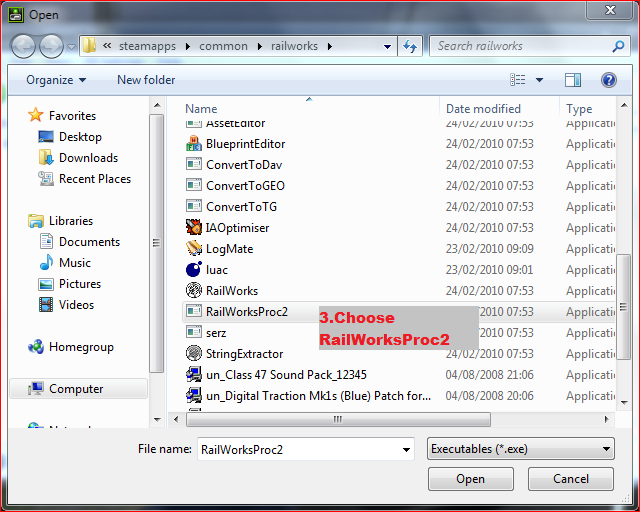This screenshot has height=512, width=640.
Task: Click the Downloads folder icon
Action: coord(46,157)
